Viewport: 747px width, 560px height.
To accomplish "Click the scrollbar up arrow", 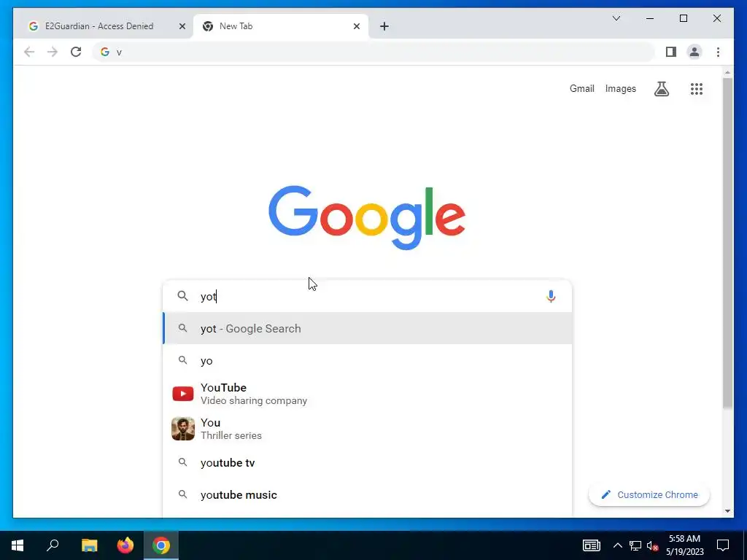I will click(x=727, y=73).
